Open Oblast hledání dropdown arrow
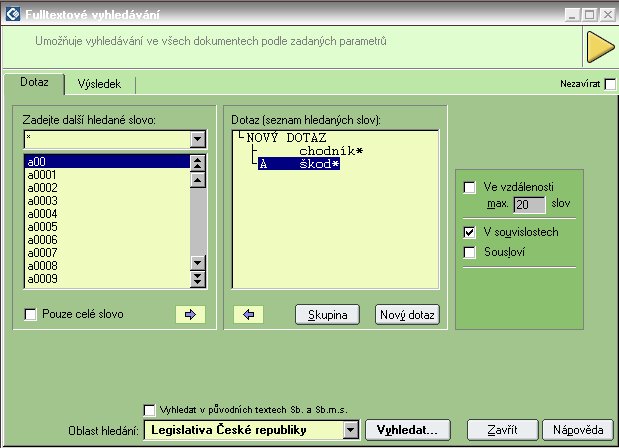 point(351,430)
